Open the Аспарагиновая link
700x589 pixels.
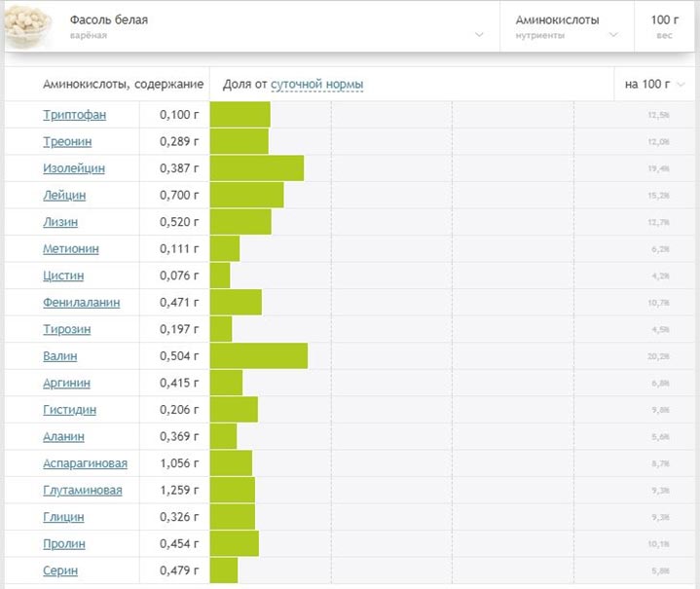tap(86, 463)
